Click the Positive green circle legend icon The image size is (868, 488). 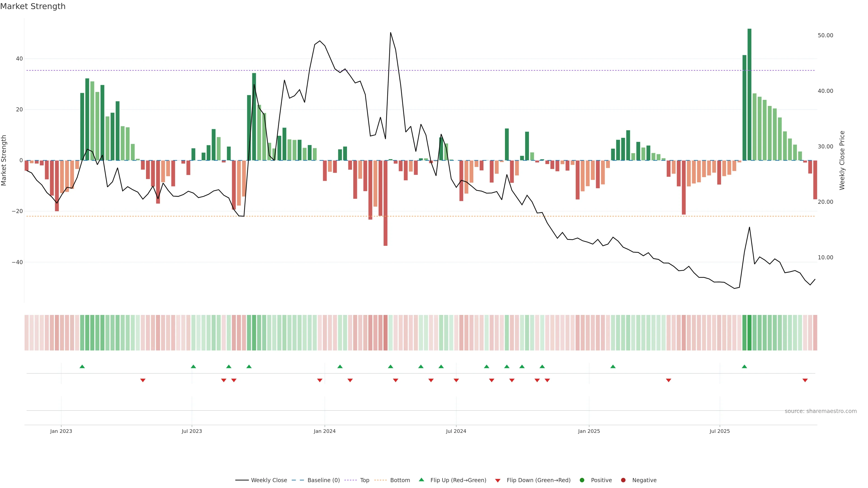coord(582,480)
